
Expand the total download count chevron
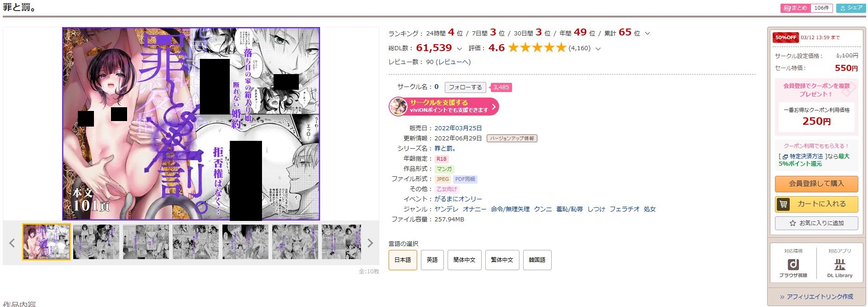(x=459, y=49)
